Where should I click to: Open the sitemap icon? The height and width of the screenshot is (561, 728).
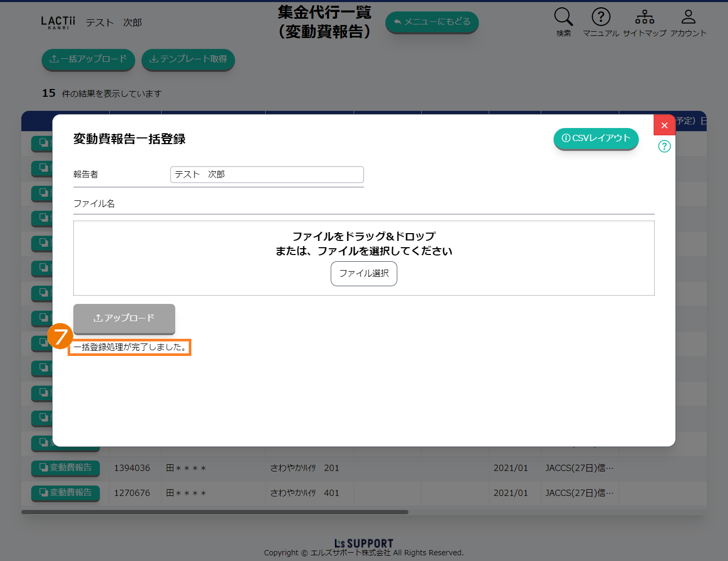pyautogui.click(x=644, y=18)
